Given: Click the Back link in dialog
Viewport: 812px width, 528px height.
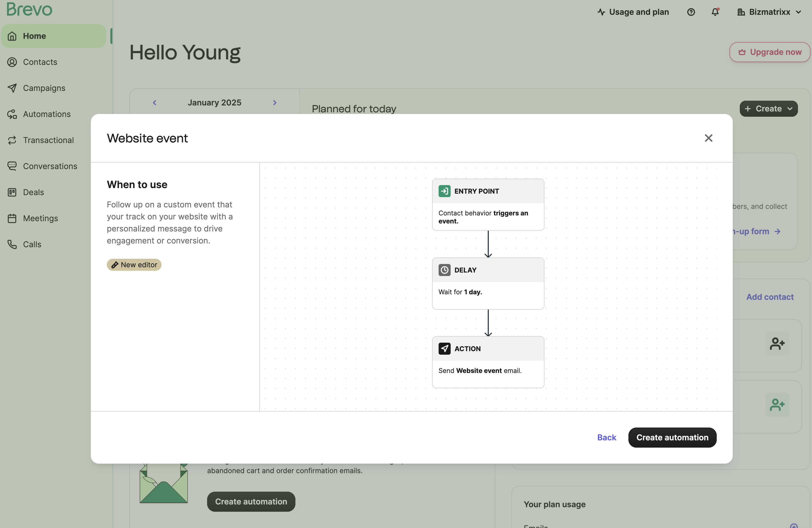Looking at the screenshot, I should coord(606,437).
